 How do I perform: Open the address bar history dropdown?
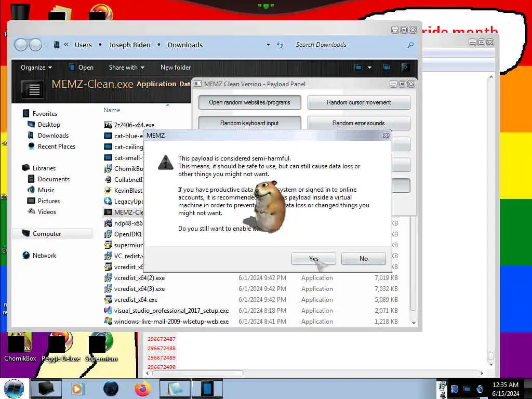click(x=268, y=45)
